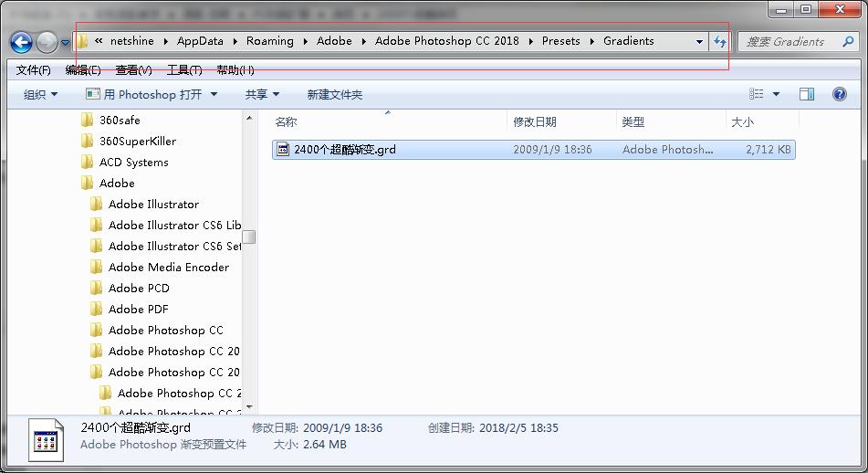Click 创建日期 2018/2/5 18:35 in details pane
This screenshot has width=868, height=473.
point(493,428)
